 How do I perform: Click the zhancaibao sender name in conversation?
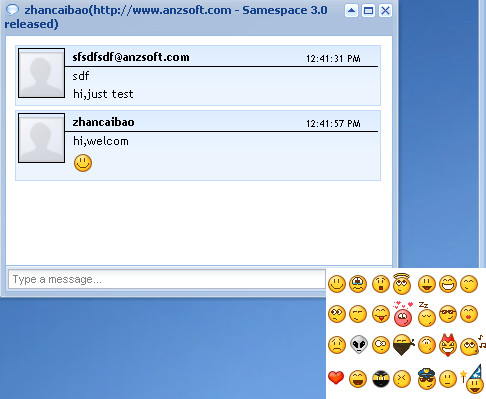[x=103, y=122]
